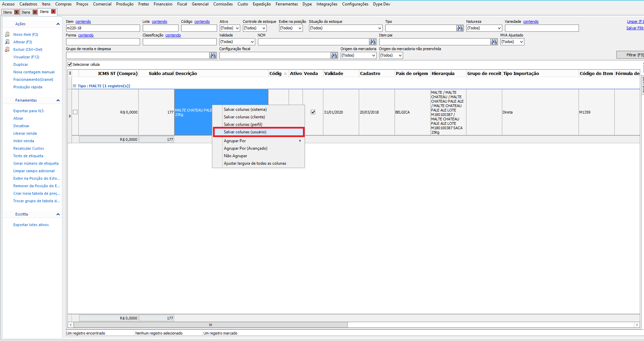
Task: Click the scrollbar left arrow
Action: tap(71, 325)
